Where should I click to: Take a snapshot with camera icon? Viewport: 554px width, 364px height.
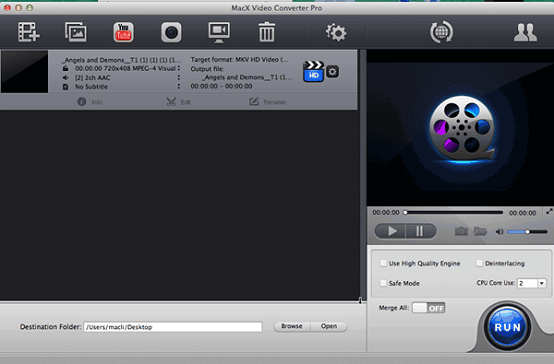[461, 231]
